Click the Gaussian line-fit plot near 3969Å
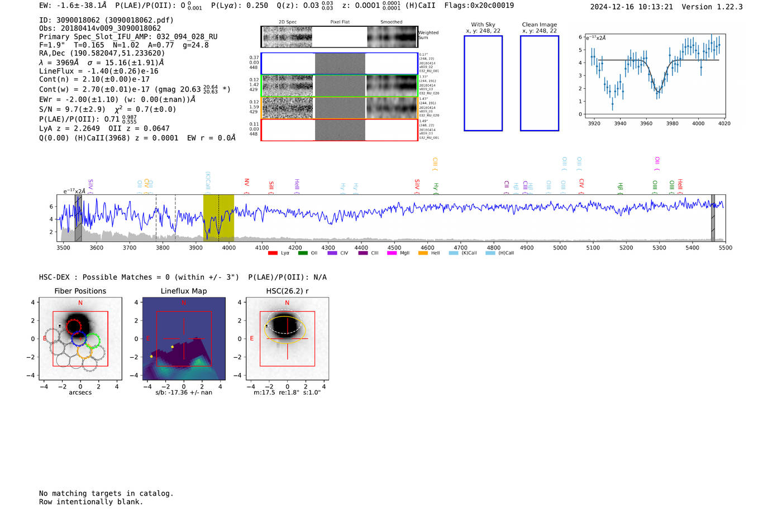782x532 pixels. 654,75
